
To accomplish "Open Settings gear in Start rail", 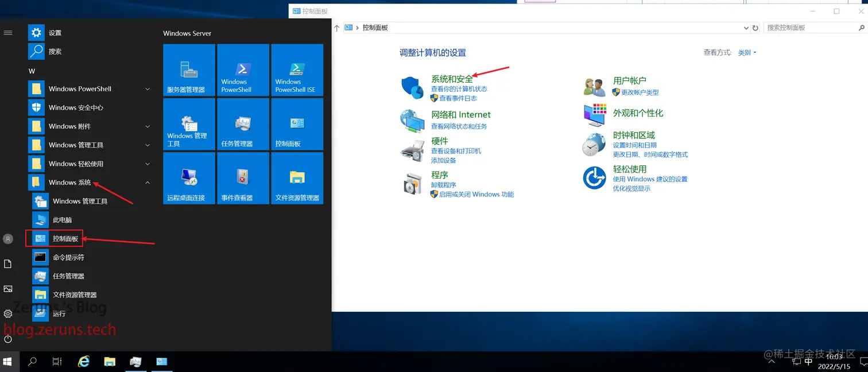I will [8, 314].
